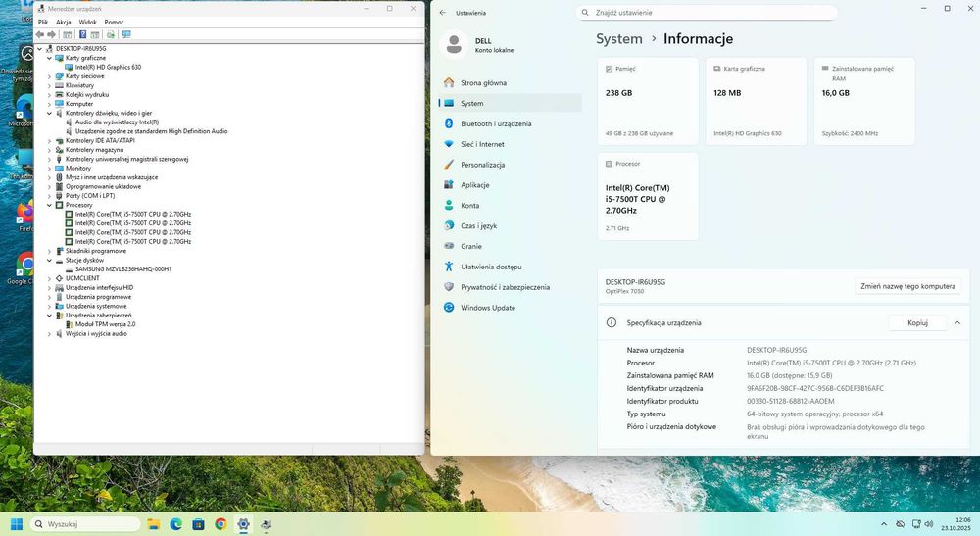The height and width of the screenshot is (536, 980).
Task: Expand the Karty sieciowe node
Action: click(x=49, y=76)
